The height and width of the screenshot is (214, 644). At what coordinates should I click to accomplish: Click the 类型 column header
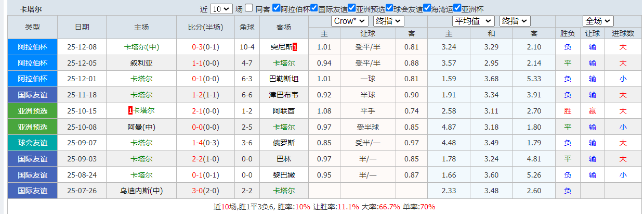32,27
